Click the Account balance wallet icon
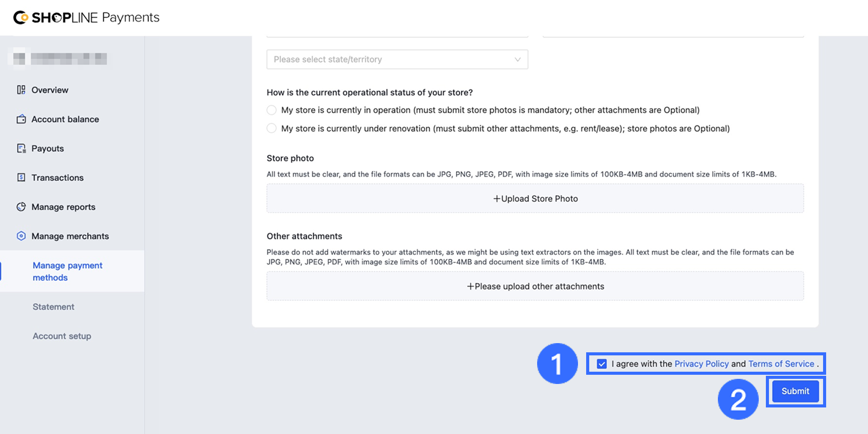 coord(21,119)
